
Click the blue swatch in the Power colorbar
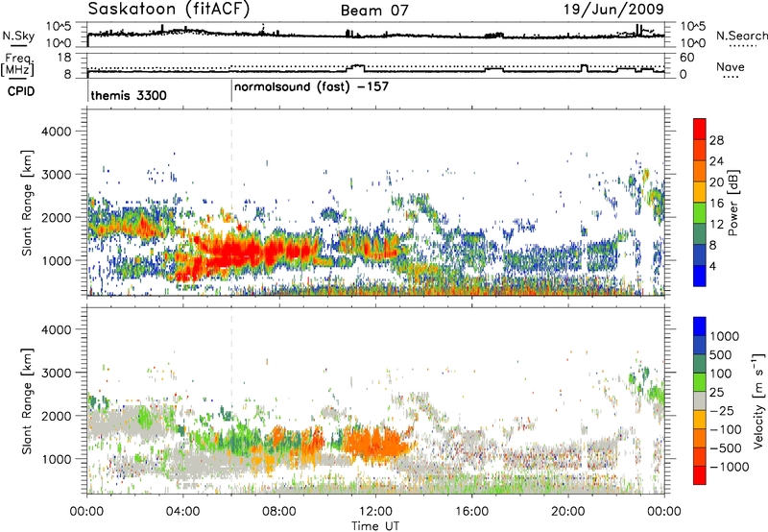[x=700, y=276]
